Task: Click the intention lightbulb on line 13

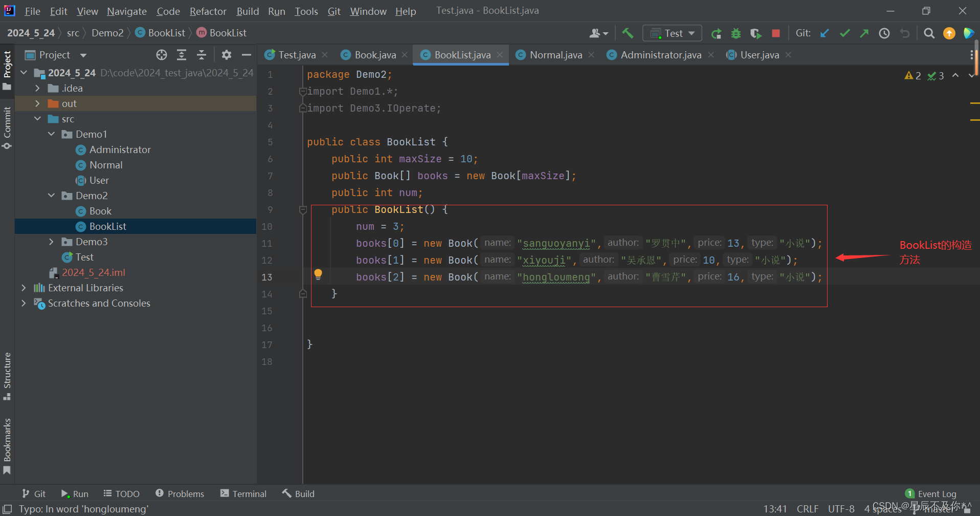Action: (x=318, y=274)
